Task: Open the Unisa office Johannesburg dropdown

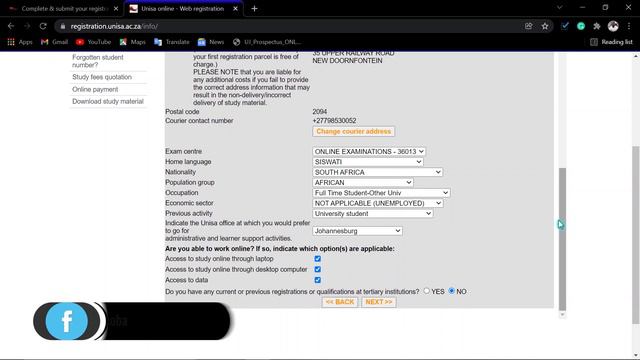Action: (357, 231)
